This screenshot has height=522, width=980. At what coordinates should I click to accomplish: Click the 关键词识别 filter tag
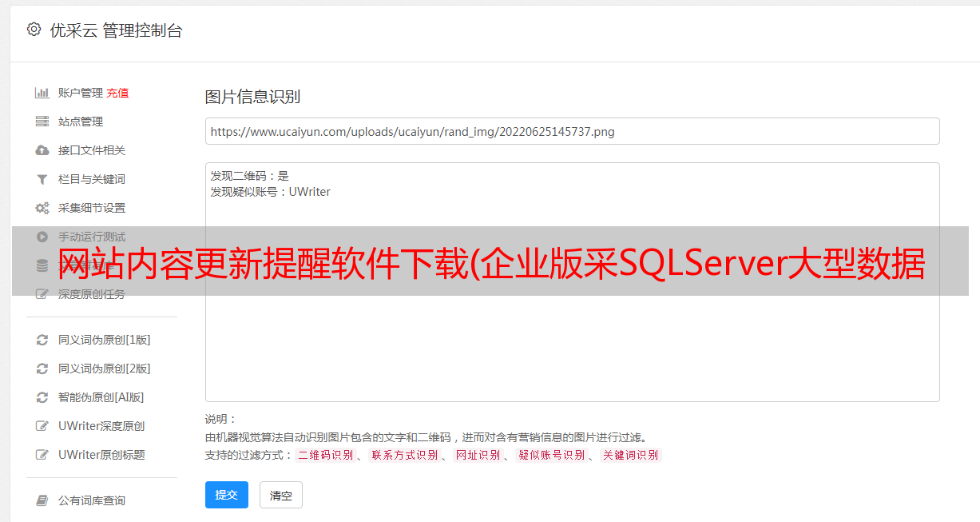(x=630, y=455)
